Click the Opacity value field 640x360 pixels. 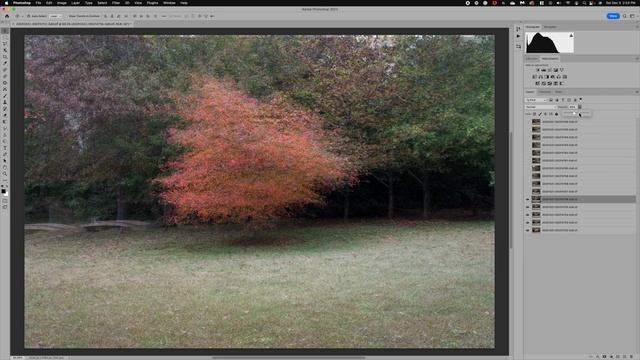click(x=573, y=107)
